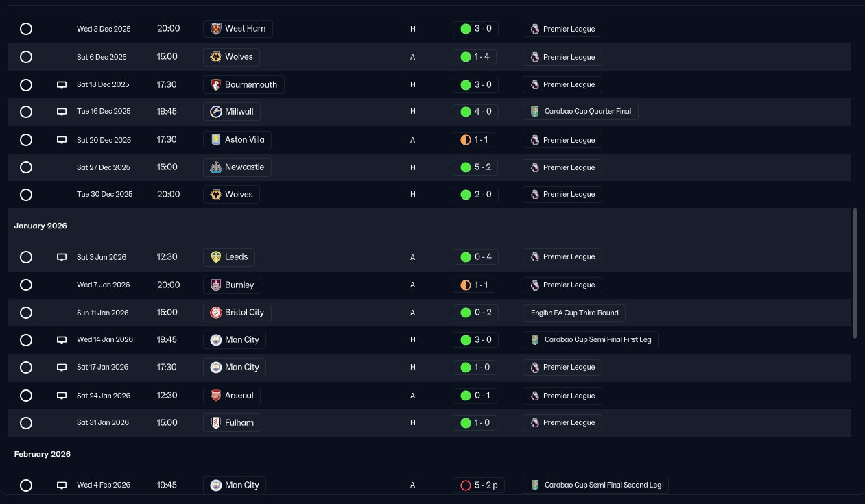The width and height of the screenshot is (865, 504).
Task: Click the 1 - 1 draw result at Aston Villa
Action: point(475,140)
